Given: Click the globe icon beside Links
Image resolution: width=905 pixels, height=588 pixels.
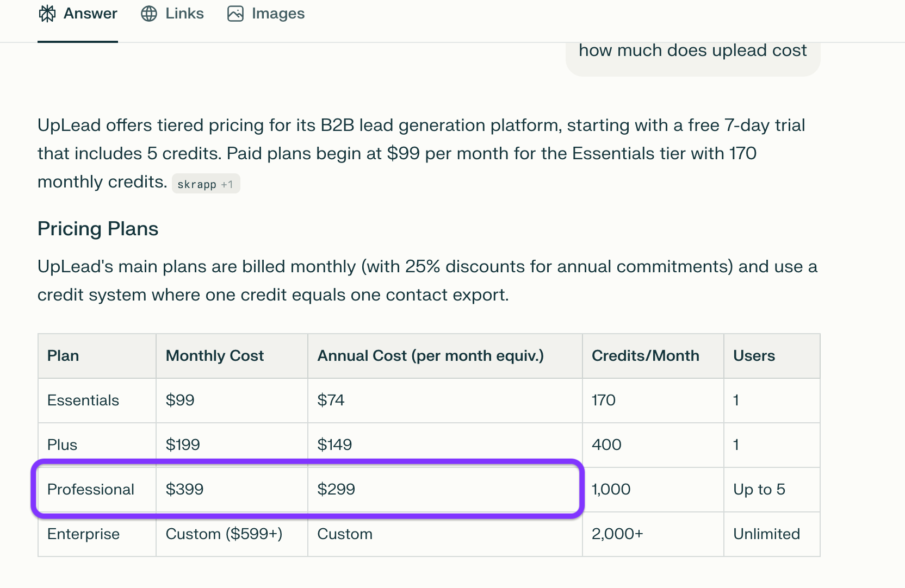Looking at the screenshot, I should [149, 14].
